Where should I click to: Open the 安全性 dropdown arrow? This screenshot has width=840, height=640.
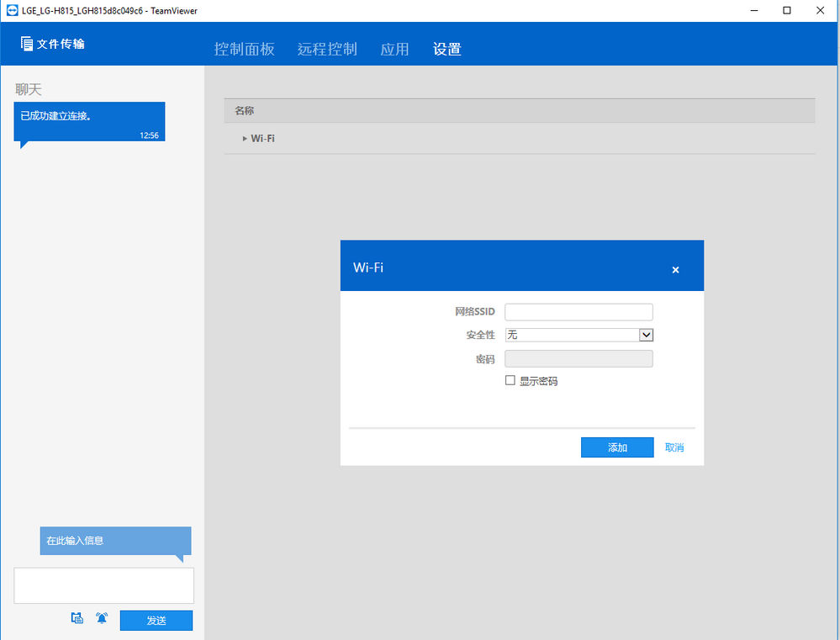646,335
